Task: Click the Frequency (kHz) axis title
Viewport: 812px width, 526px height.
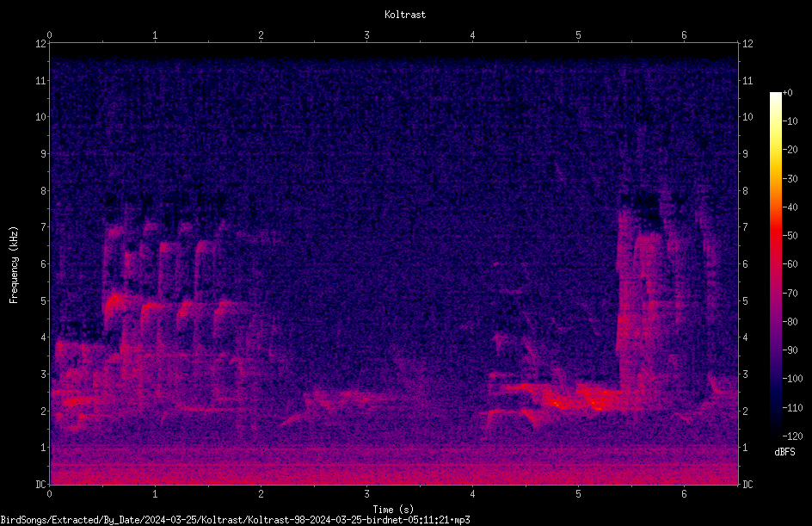Action: click(14, 264)
